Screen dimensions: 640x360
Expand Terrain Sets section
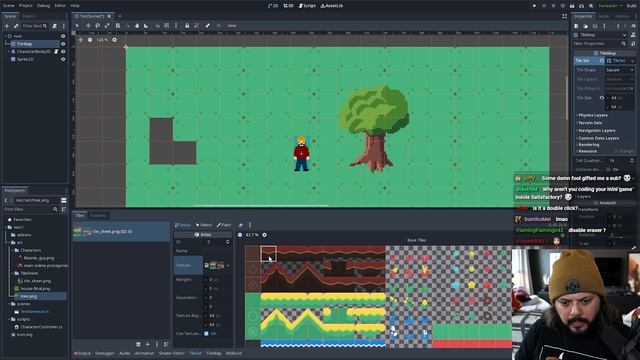590,122
